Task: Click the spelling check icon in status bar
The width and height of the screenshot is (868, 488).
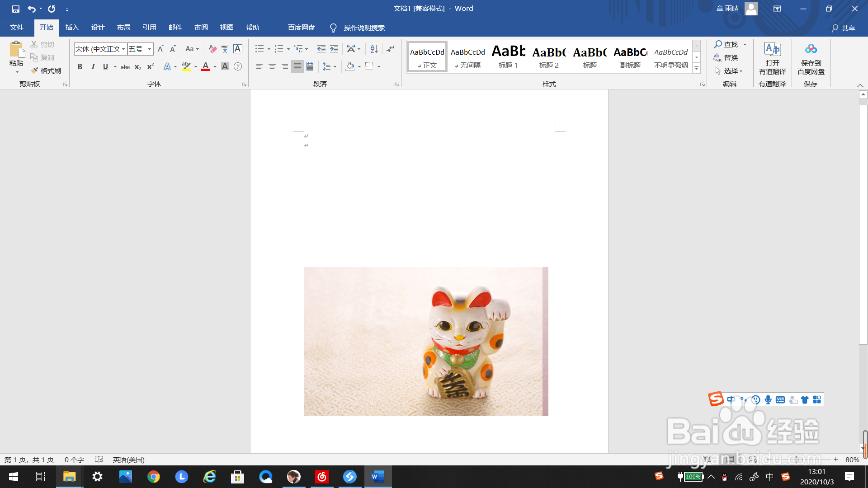Action: point(99,460)
